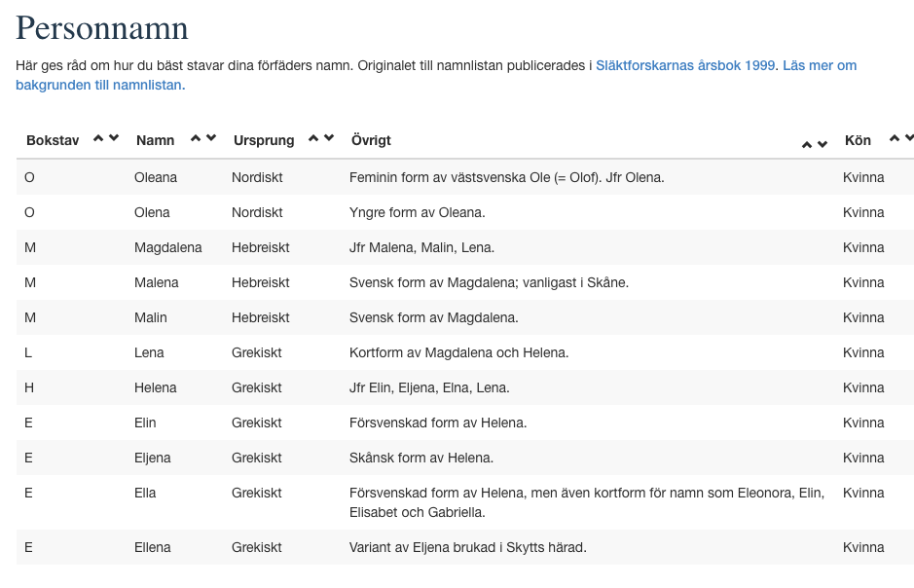Image resolution: width=914 pixels, height=588 pixels.
Task: Click the Namn column descending arrow
Action: click(x=211, y=138)
